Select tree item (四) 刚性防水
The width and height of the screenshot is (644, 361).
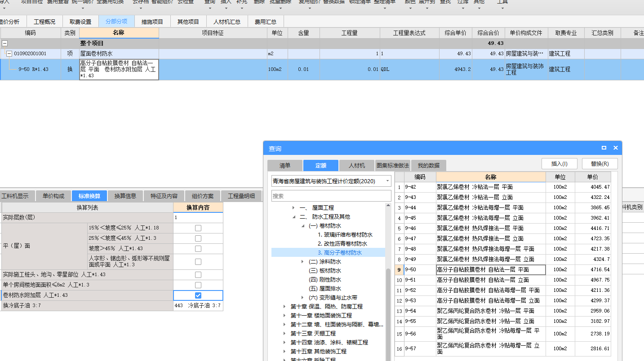324,280
